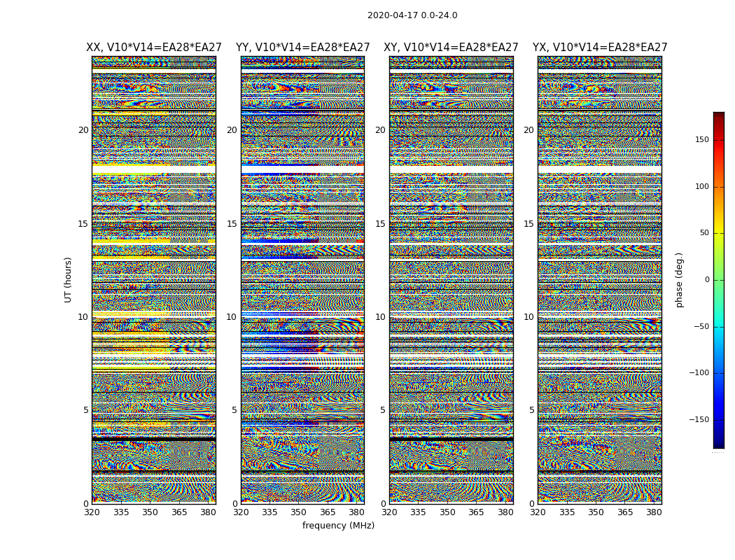The height and width of the screenshot is (560, 735).
Task: Click inside the YY phase waterfall plot
Action: point(302,280)
